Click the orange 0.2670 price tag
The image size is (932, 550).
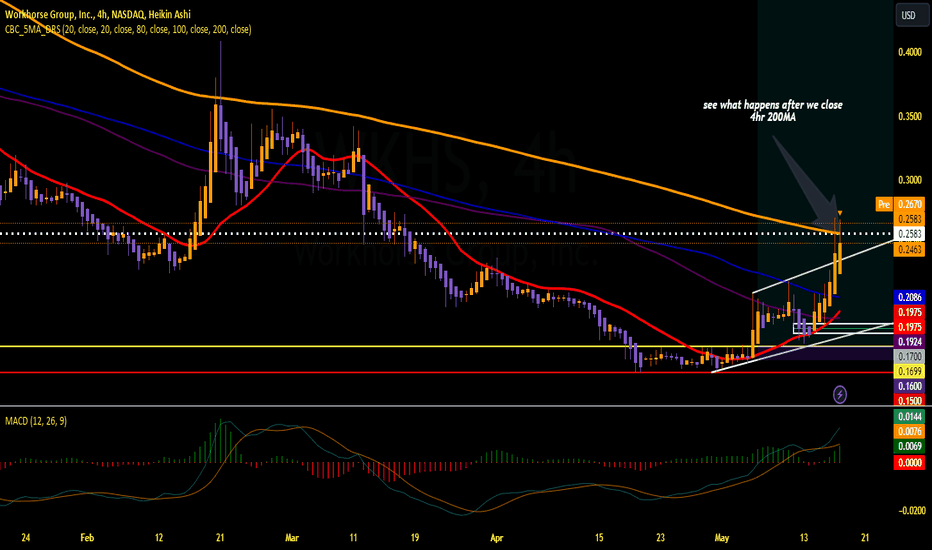click(909, 204)
